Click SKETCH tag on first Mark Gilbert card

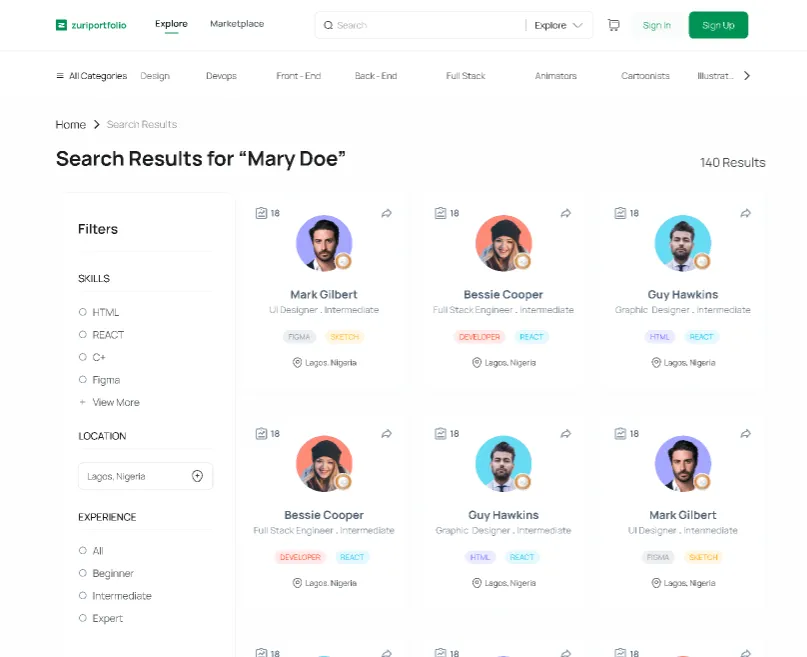coord(344,337)
